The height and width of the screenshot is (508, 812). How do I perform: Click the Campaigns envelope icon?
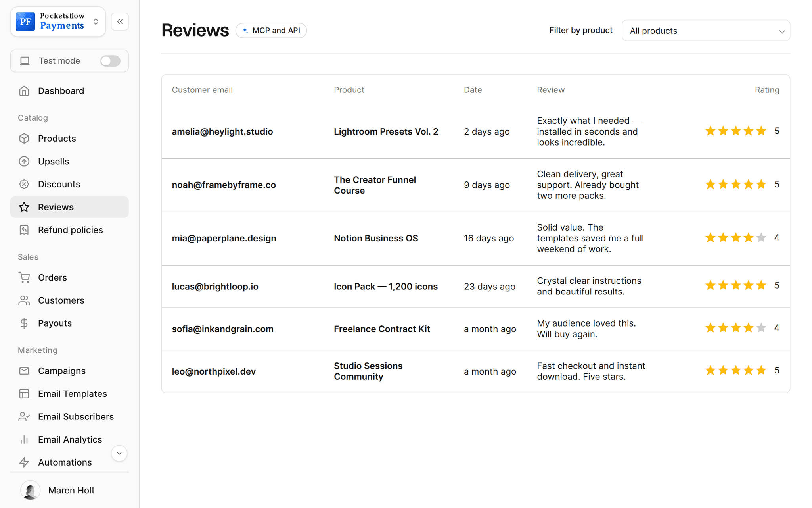pyautogui.click(x=24, y=371)
